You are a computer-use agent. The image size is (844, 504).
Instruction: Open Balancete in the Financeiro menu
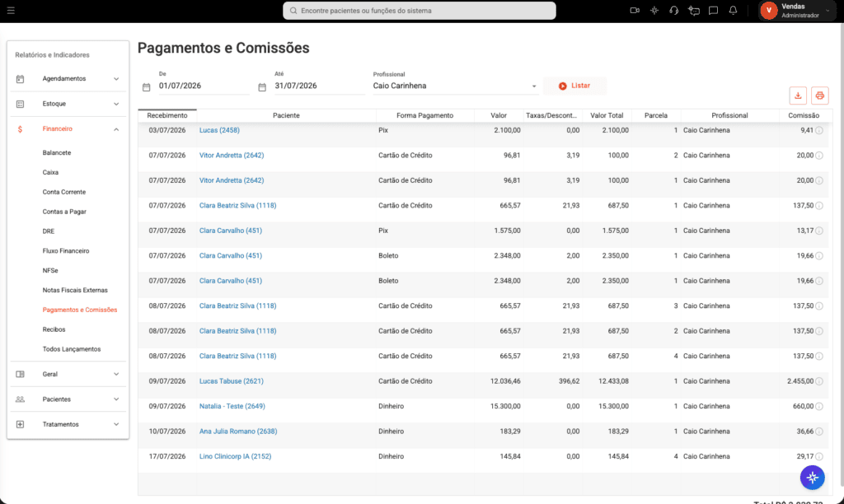tap(57, 152)
